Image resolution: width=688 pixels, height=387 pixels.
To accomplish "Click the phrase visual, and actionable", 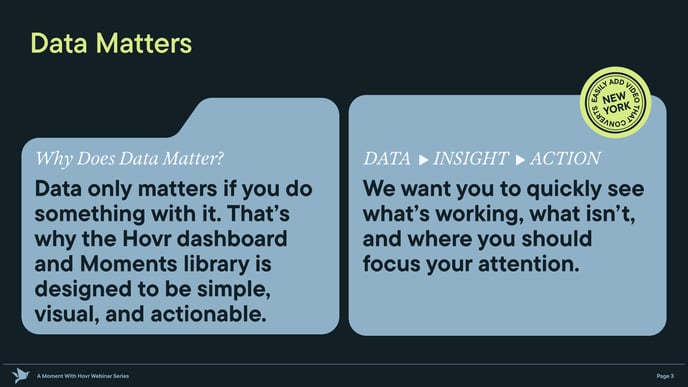I will tap(150, 314).
